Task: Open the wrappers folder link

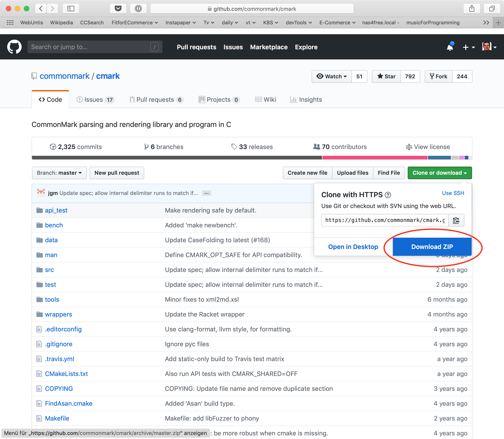Action: 58,315
